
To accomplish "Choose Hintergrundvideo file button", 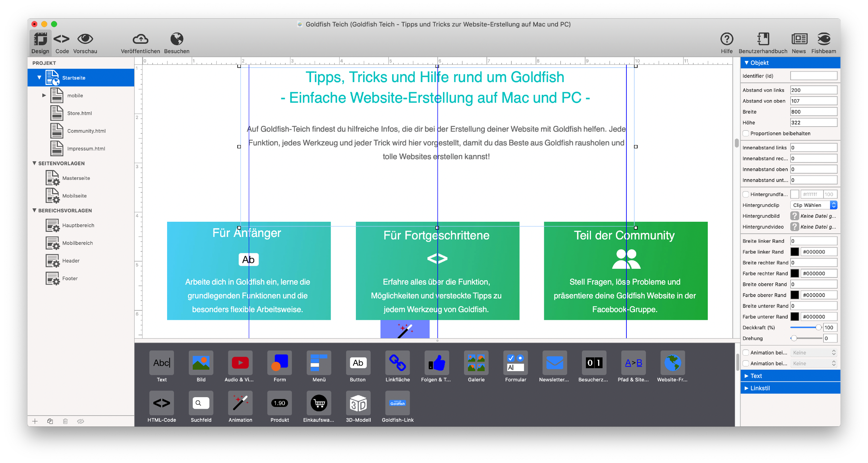I will pos(795,227).
